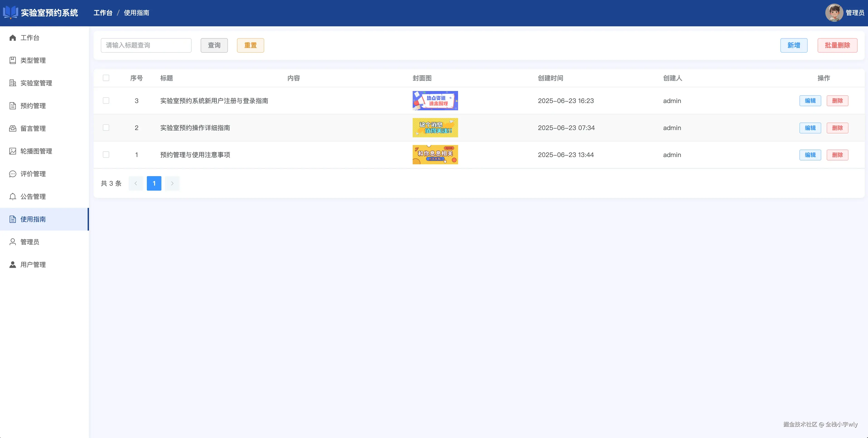Click the admin avatar in the header

[x=834, y=13]
